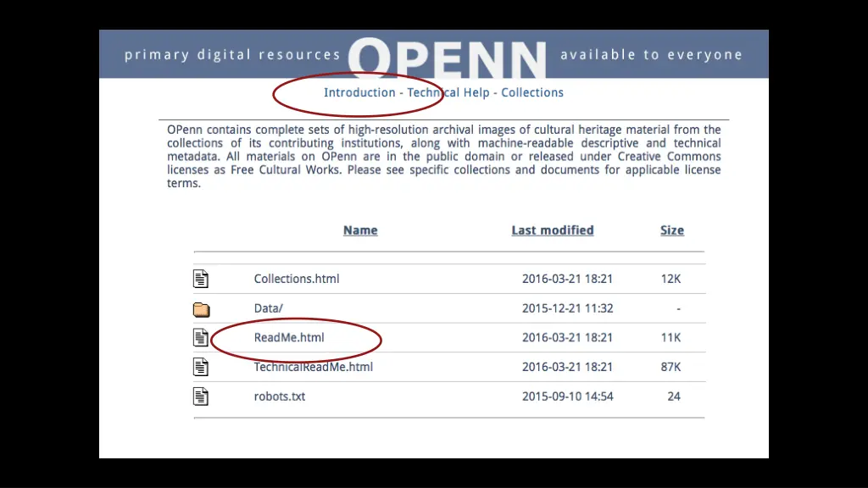This screenshot has width=868, height=488.
Task: Open the Data/ directory link
Action: 269,308
